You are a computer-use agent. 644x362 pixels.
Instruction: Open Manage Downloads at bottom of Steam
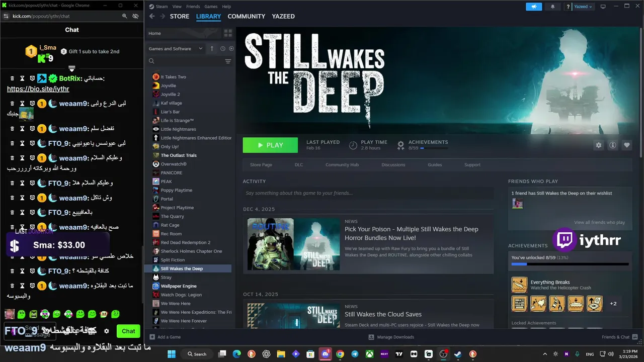pyautogui.click(x=391, y=337)
